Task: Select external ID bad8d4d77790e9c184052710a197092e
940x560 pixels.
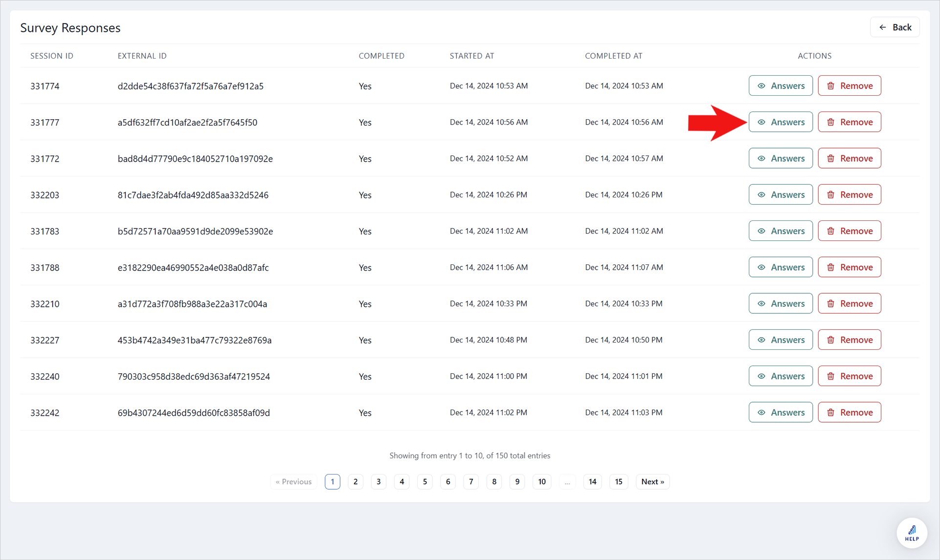Action: pos(195,159)
